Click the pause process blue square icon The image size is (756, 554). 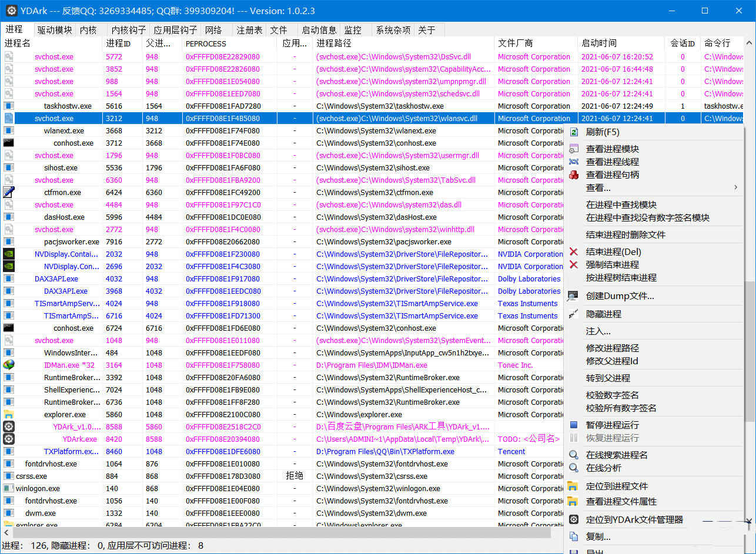[x=574, y=425]
